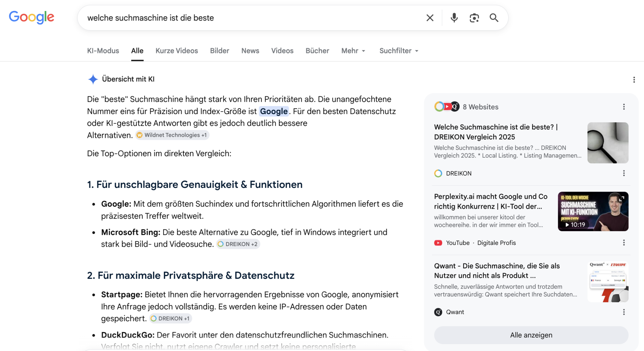Click the Digitale Profis channel name
Viewport: 644px width, 351px height.
pos(496,243)
